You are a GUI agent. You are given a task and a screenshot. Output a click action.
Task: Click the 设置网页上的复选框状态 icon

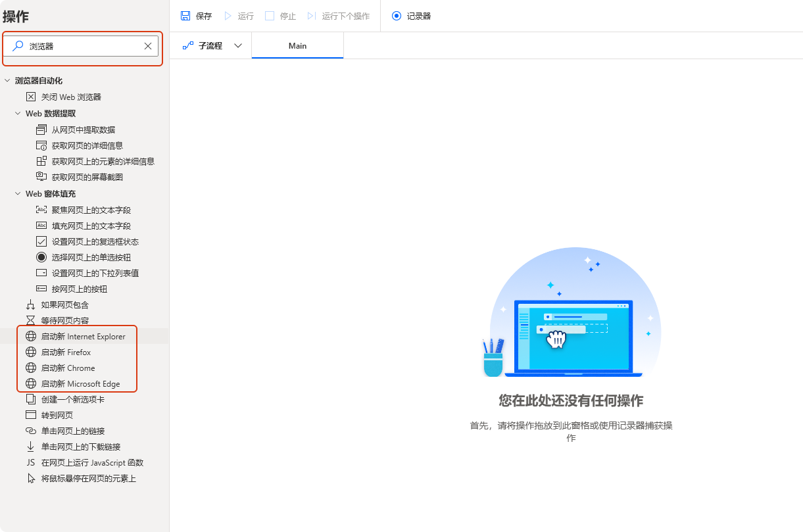[41, 241]
